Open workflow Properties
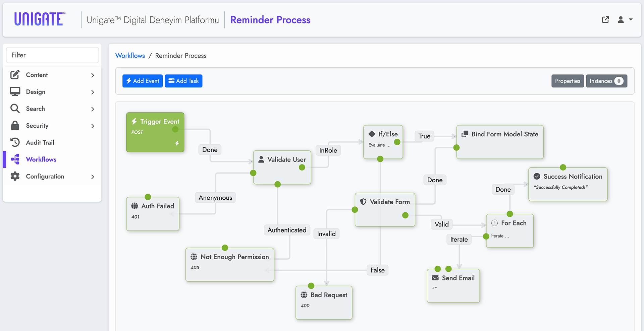644x331 pixels. 568,81
